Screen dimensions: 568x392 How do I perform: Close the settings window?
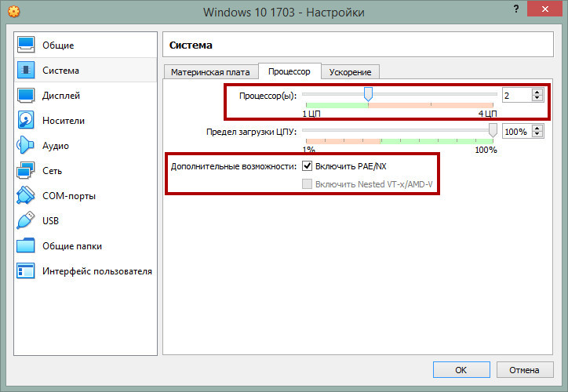(x=544, y=9)
